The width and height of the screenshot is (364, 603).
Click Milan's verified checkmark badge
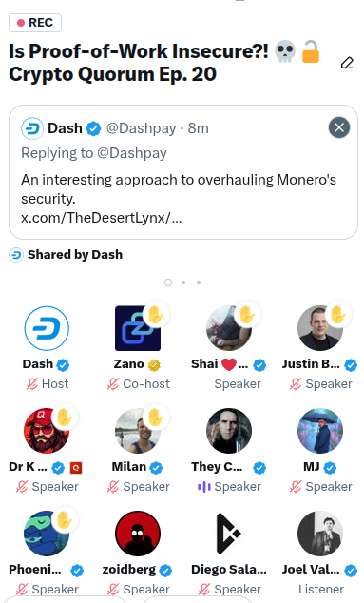(156, 468)
